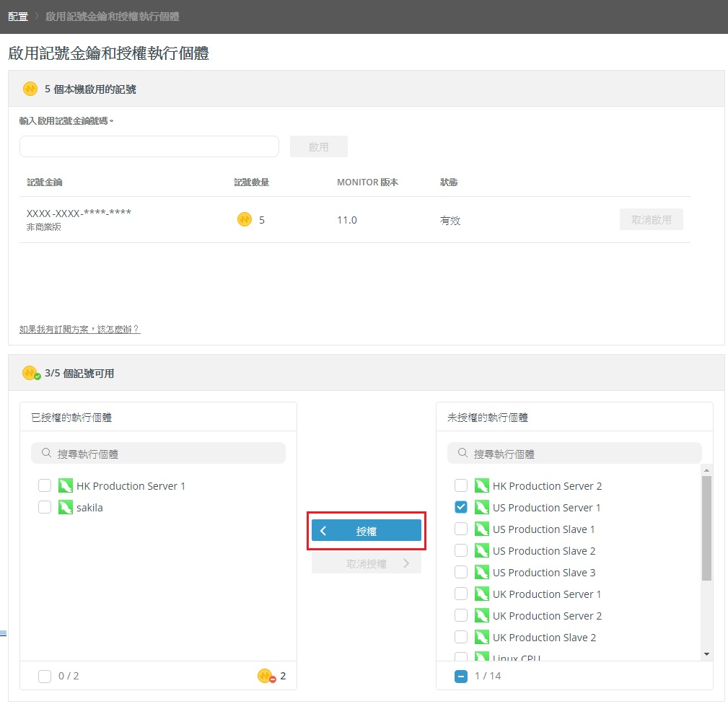Click the HK Production Server 1 instance icon

point(66,485)
